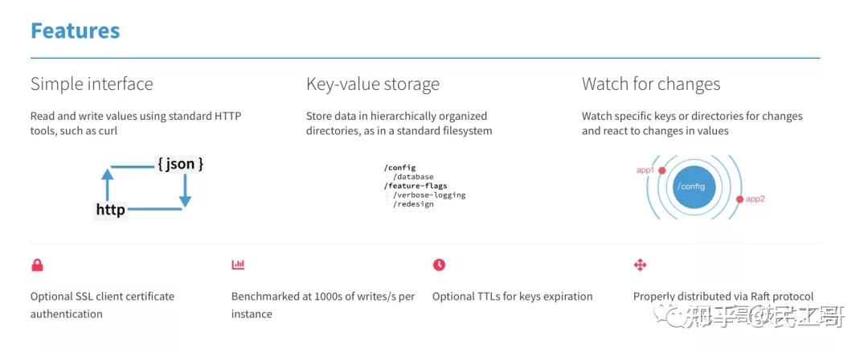Click the Key-value storage heading
This screenshot has width=868, height=353.
pos(373,84)
